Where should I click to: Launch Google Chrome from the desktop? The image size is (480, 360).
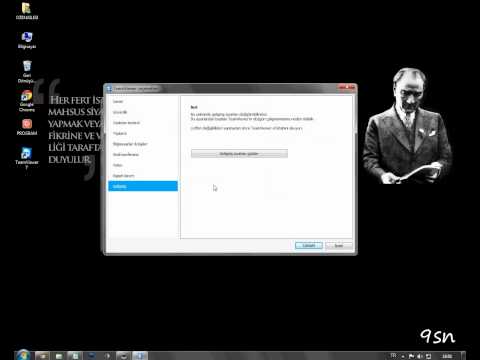(27, 101)
